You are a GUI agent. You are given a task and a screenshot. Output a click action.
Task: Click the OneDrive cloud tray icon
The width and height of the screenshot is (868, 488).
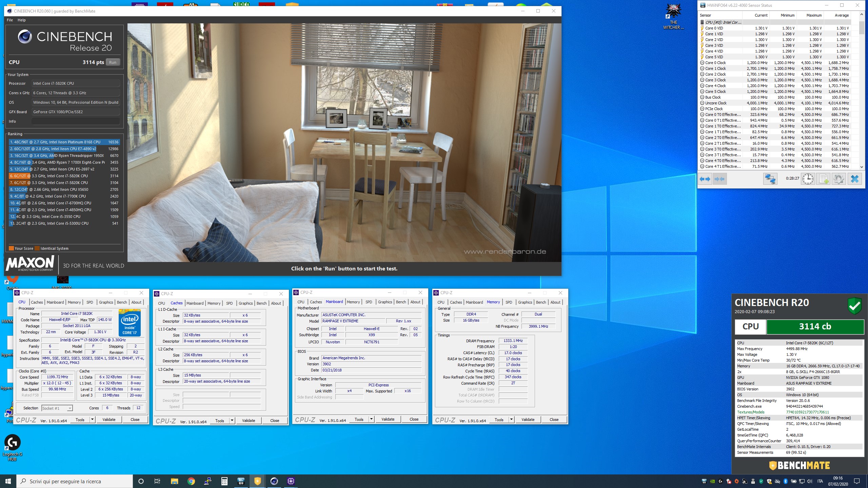(777, 481)
